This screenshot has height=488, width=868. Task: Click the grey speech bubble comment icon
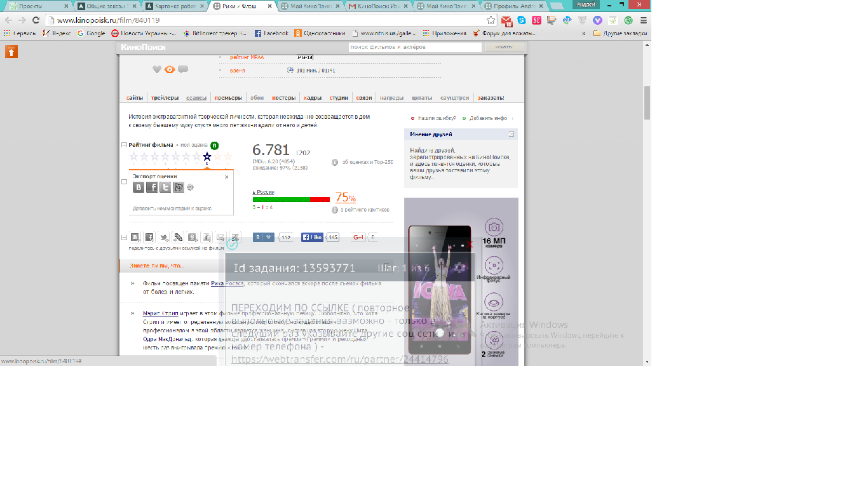pos(183,70)
